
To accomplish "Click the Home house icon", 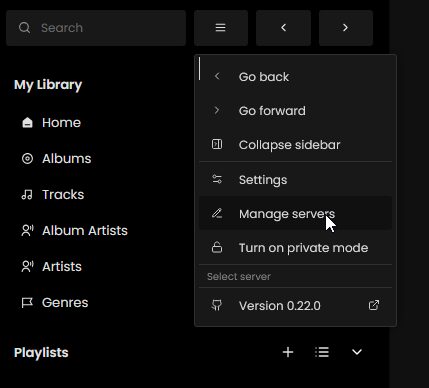I will [x=27, y=123].
